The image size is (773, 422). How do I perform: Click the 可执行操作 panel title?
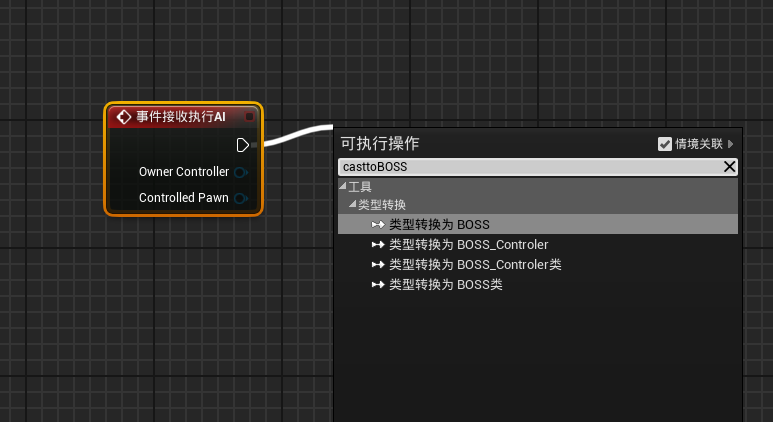coord(380,143)
